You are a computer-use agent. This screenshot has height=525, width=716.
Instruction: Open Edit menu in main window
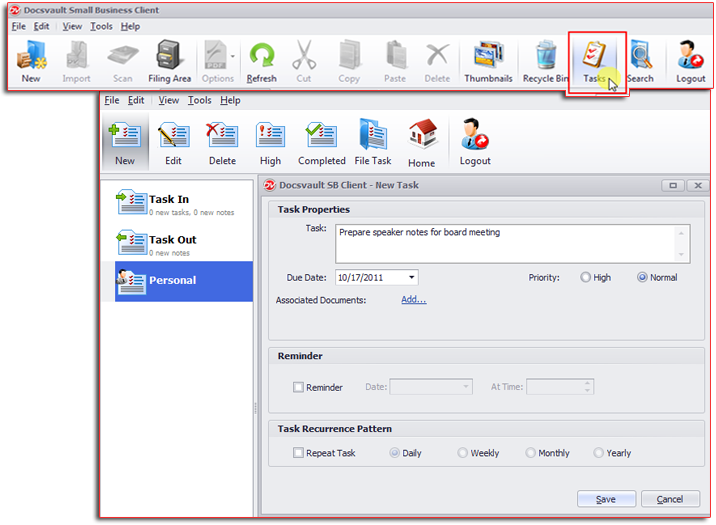click(x=42, y=26)
